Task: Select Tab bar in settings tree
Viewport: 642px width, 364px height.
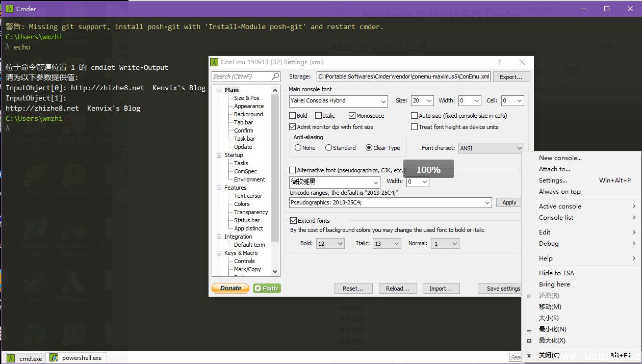Action: 243,122
